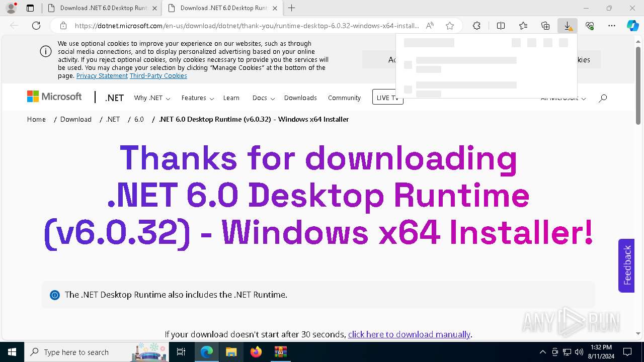Click Download breadcrumb

pyautogui.click(x=76, y=119)
